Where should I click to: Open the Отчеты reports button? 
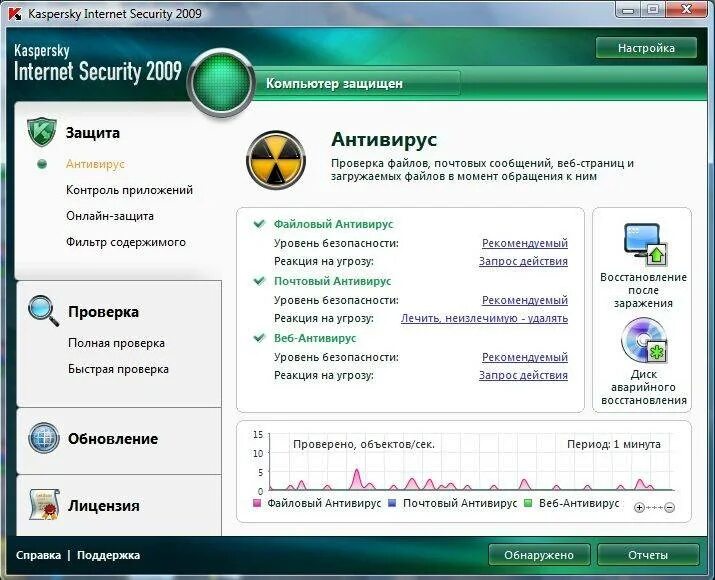[x=648, y=555]
